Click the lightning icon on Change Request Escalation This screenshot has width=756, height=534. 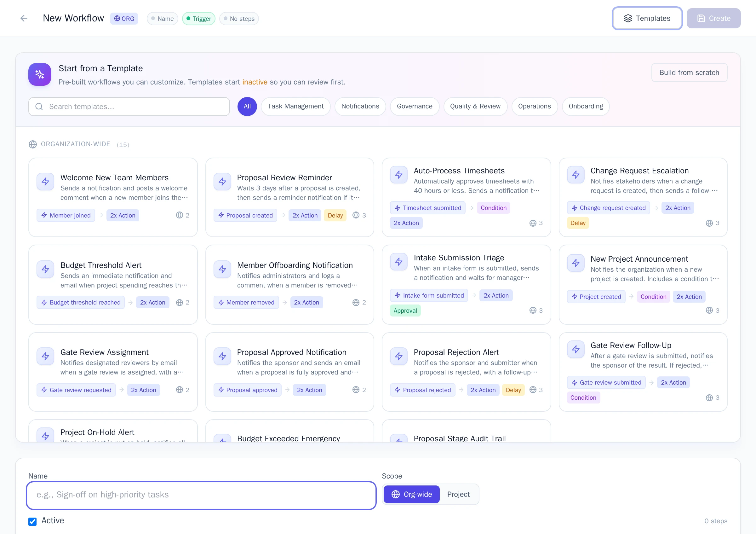576,175
